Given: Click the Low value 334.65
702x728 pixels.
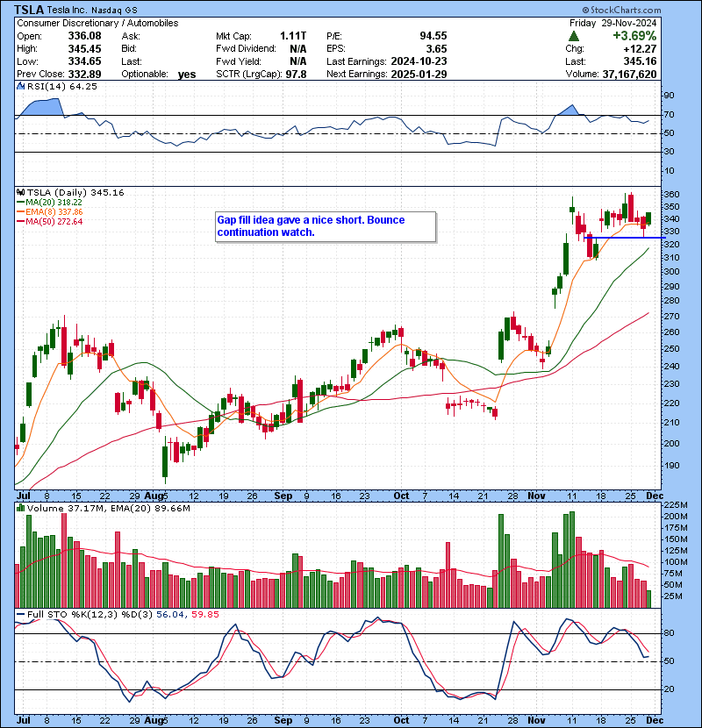Looking at the screenshot, I should pyautogui.click(x=84, y=61).
